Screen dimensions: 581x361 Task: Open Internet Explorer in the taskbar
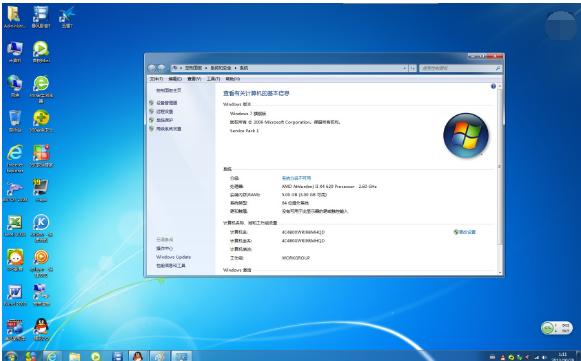52,356
